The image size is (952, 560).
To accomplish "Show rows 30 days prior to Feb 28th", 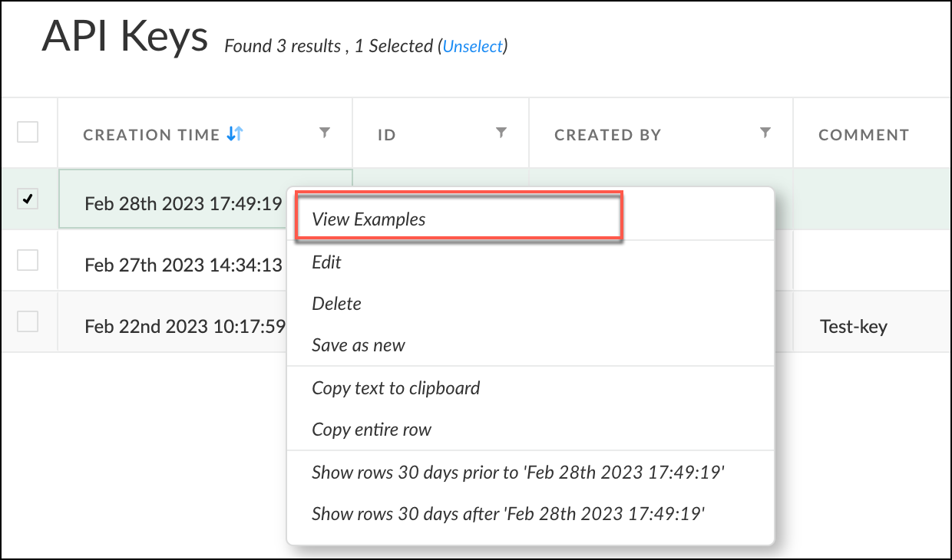I will 518,473.
